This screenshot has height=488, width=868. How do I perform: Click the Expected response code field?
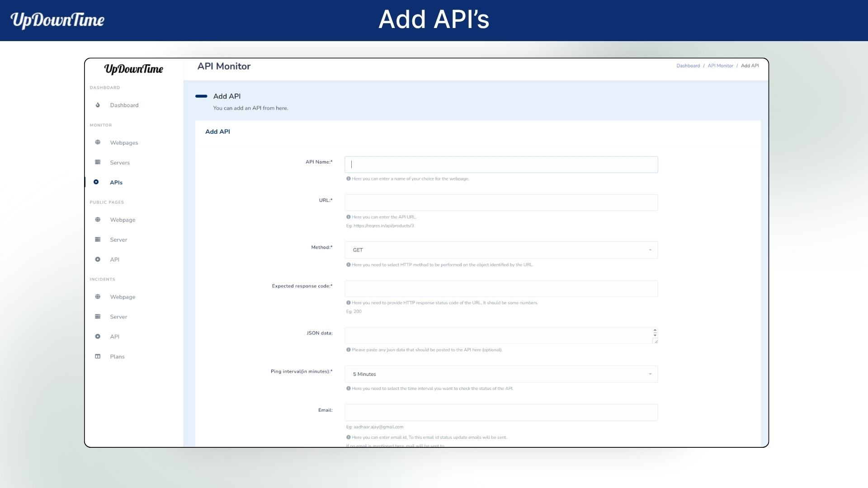pos(501,288)
